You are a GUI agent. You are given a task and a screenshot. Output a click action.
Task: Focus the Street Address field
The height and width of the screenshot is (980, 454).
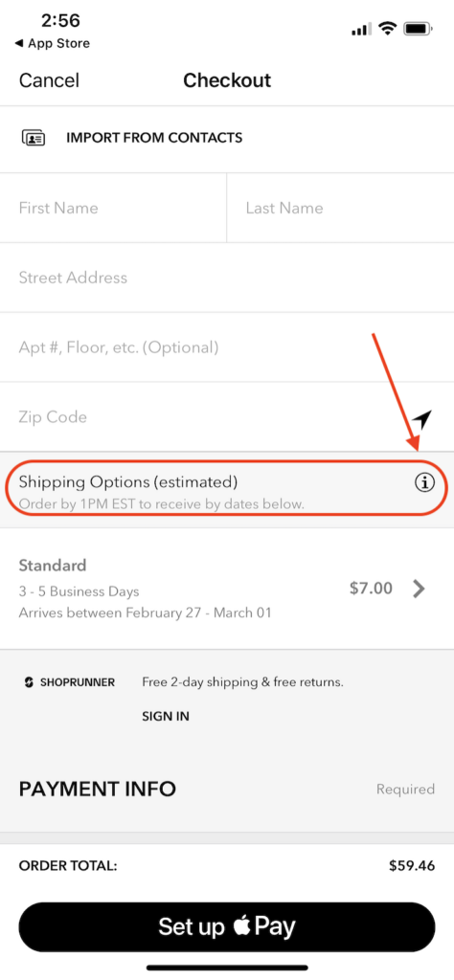[x=227, y=278]
